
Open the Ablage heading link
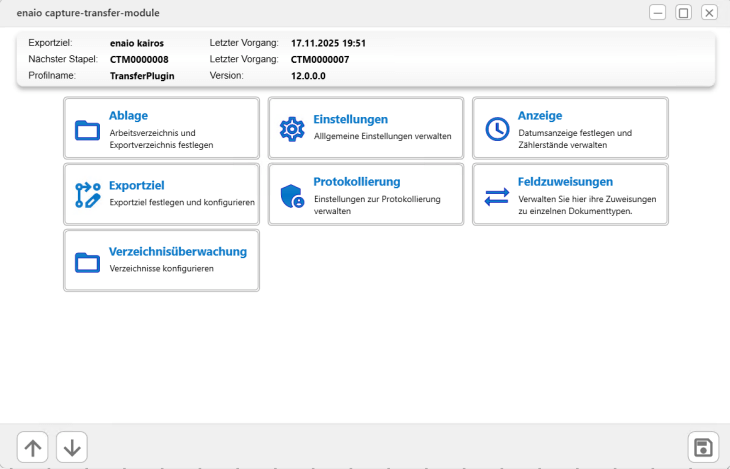[x=128, y=116]
